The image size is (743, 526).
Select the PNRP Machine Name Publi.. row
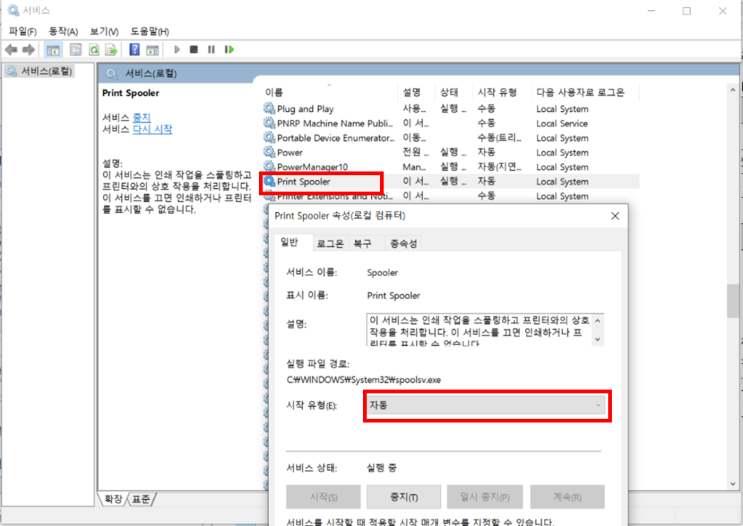[x=335, y=123]
